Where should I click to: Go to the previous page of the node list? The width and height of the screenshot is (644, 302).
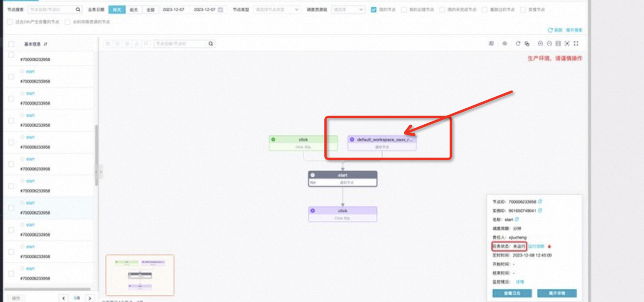pos(63,298)
